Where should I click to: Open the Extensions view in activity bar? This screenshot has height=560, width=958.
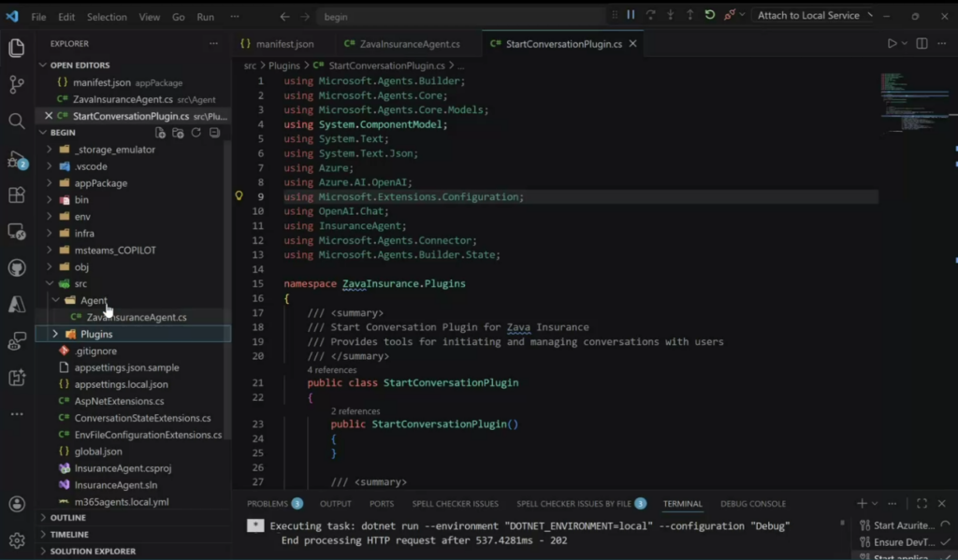click(16, 195)
